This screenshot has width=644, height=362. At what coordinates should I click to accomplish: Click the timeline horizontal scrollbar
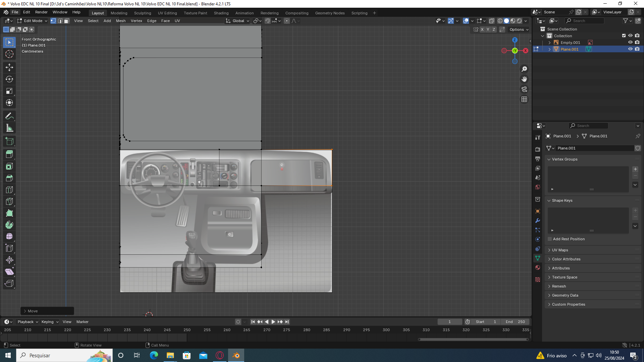click(x=473, y=339)
